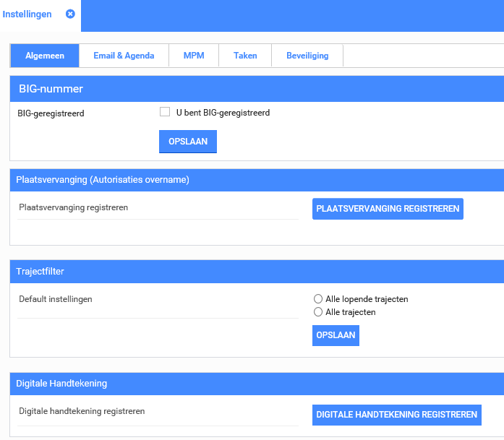Screen dimensions: 504x440
Task: Click the blue Digitale Handtekening Registreren button
Action: click(397, 415)
